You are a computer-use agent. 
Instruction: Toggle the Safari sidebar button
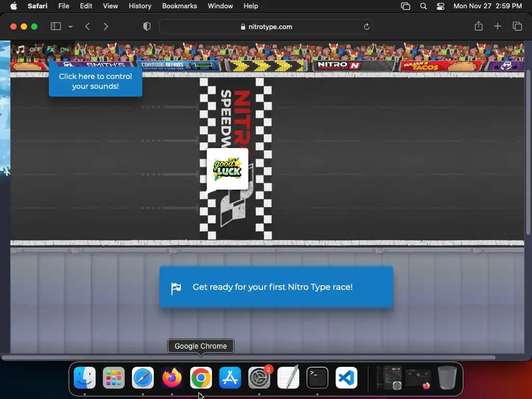coord(56,26)
